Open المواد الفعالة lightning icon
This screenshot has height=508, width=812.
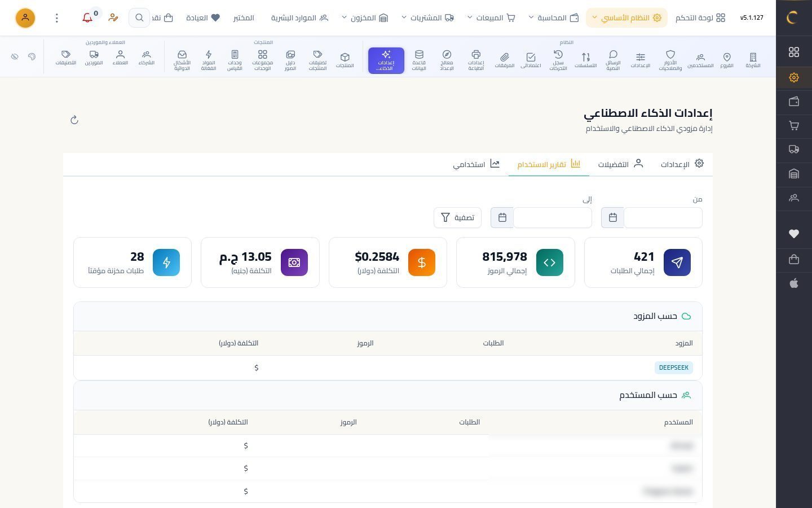(209, 60)
